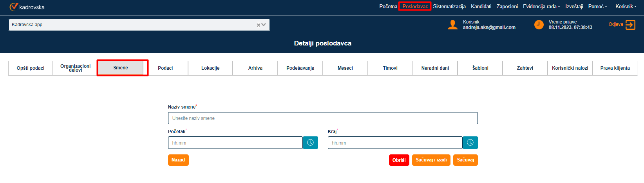Switch to the Lokacije tab
Viewport: 644px width, 183px height.
coord(210,68)
